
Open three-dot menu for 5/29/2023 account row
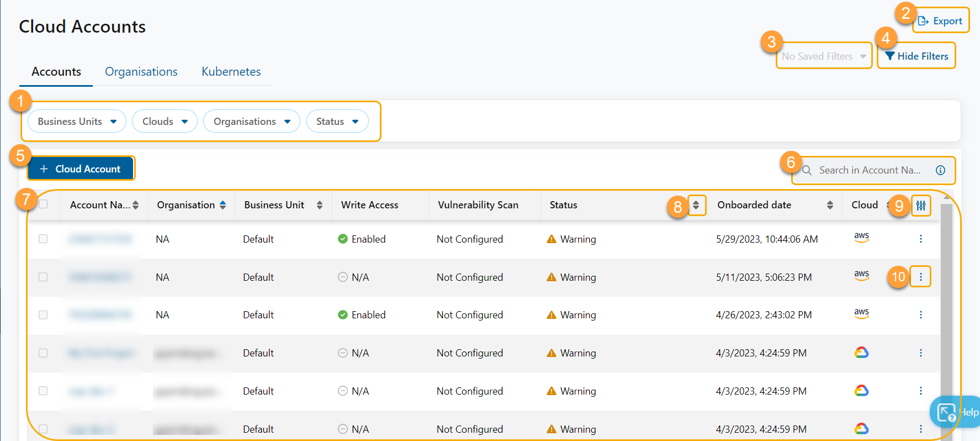[920, 239]
